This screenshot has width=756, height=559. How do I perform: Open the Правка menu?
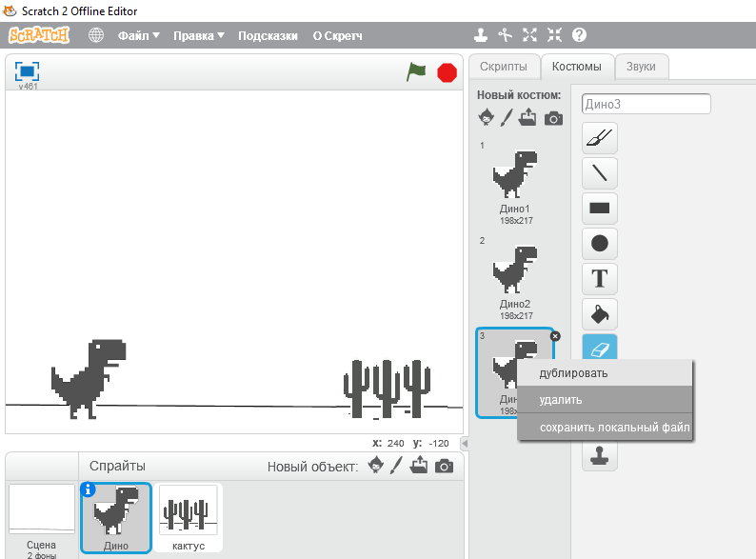(199, 35)
